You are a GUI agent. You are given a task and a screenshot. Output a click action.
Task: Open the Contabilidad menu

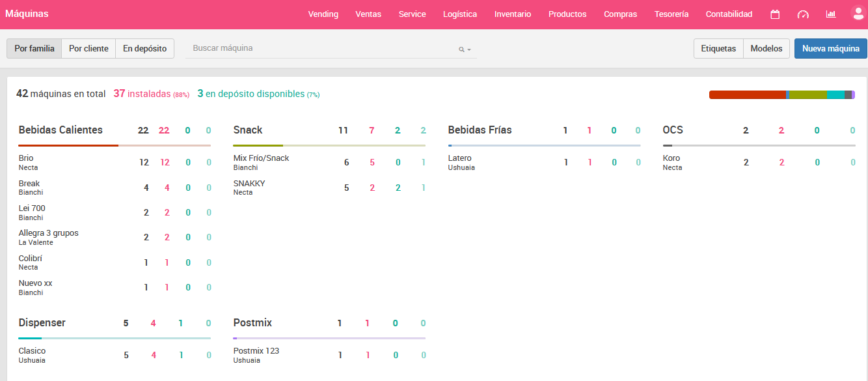729,14
